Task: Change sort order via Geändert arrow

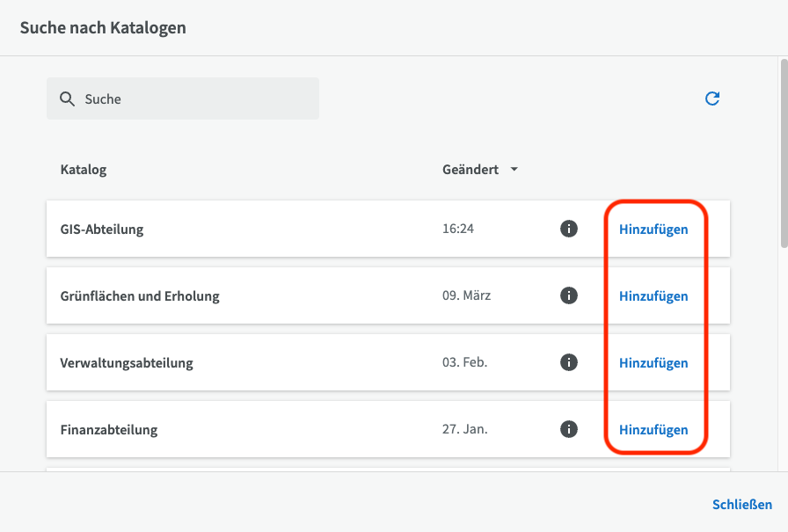Action: coord(514,169)
